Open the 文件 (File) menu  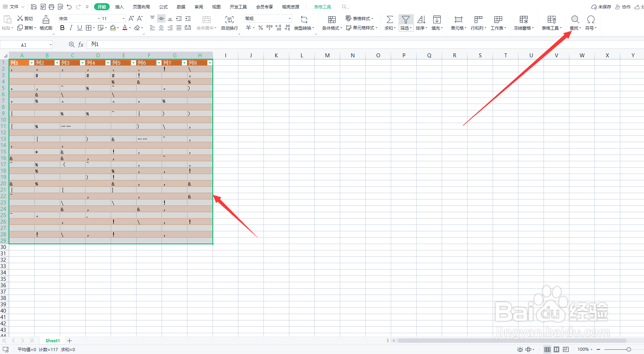click(x=13, y=7)
